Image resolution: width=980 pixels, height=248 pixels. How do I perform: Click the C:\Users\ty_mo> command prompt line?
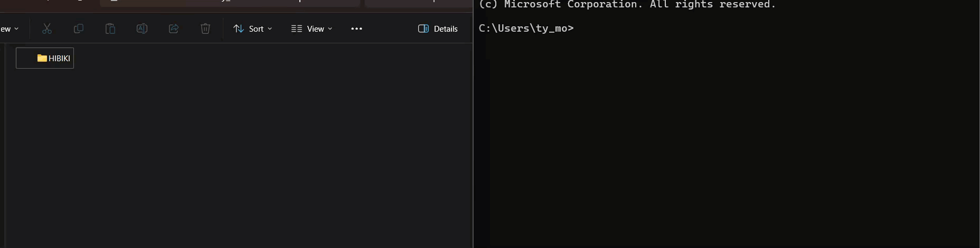click(526, 28)
